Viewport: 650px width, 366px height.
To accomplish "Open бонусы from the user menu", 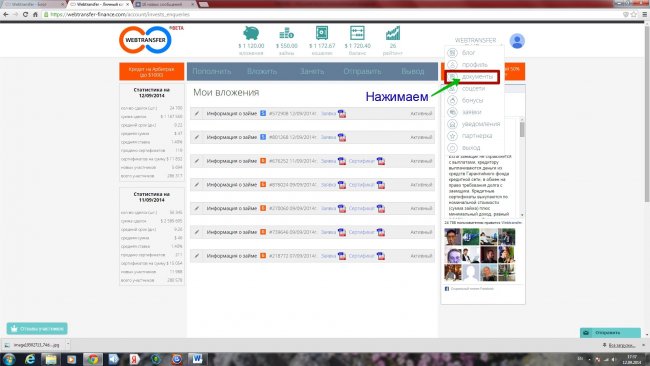I will tap(472, 100).
